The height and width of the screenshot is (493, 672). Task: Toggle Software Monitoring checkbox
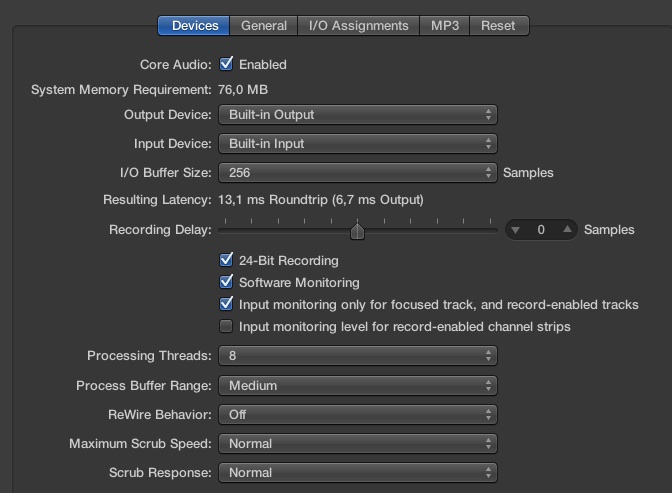[x=226, y=283]
